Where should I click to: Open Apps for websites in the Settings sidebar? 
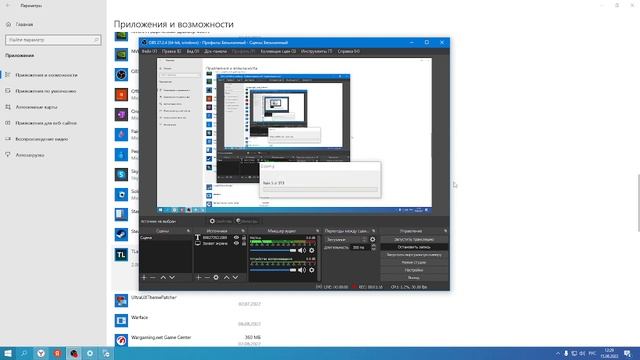[x=46, y=123]
